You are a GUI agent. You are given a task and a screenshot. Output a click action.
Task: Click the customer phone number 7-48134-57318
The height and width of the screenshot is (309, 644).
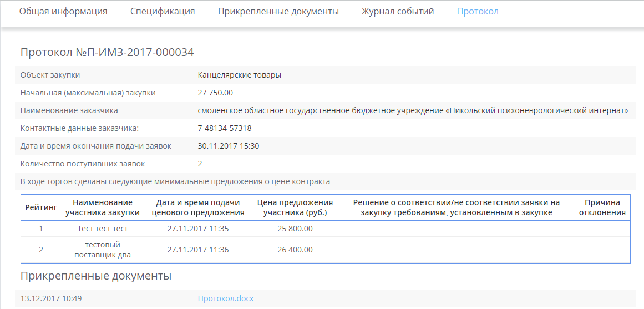[x=225, y=128]
